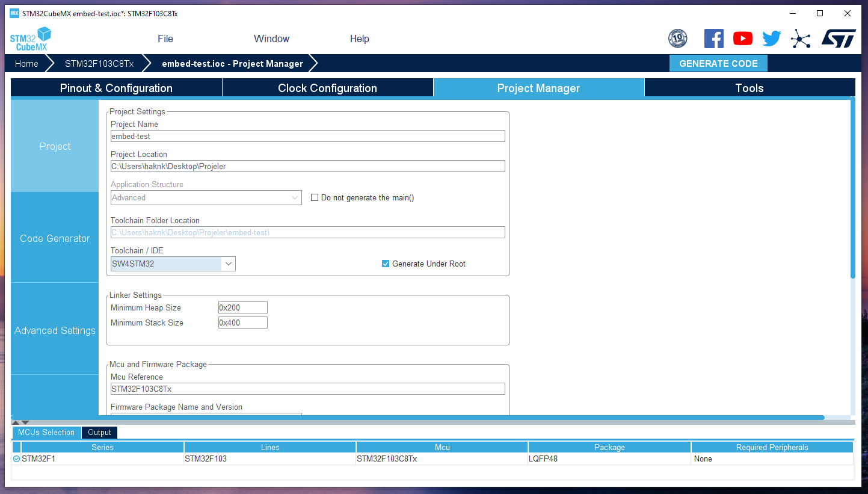Switch to Clock Configuration tab
The height and width of the screenshot is (494, 868).
[x=328, y=88]
